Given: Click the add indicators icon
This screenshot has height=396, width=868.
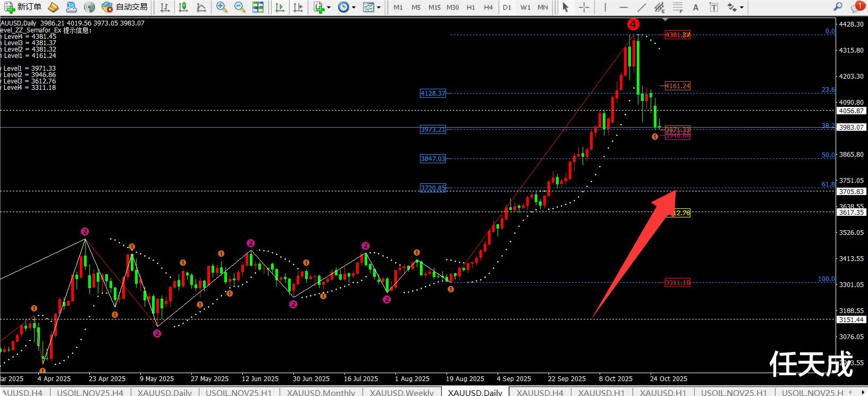Looking at the screenshot, I should click(319, 7).
